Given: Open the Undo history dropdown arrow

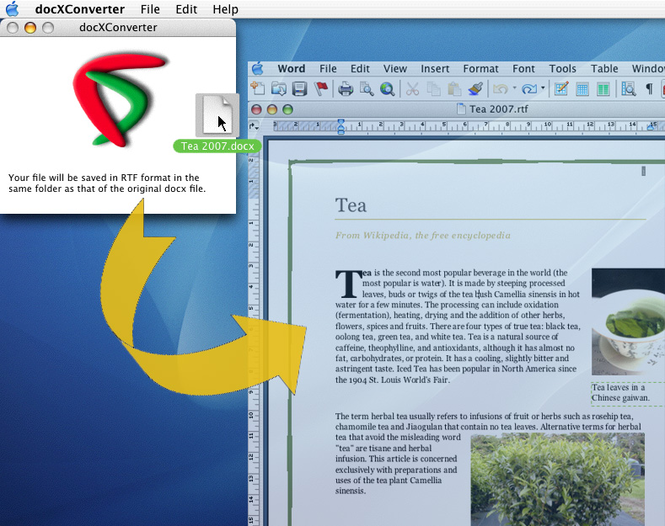Looking at the screenshot, I should 514,88.
